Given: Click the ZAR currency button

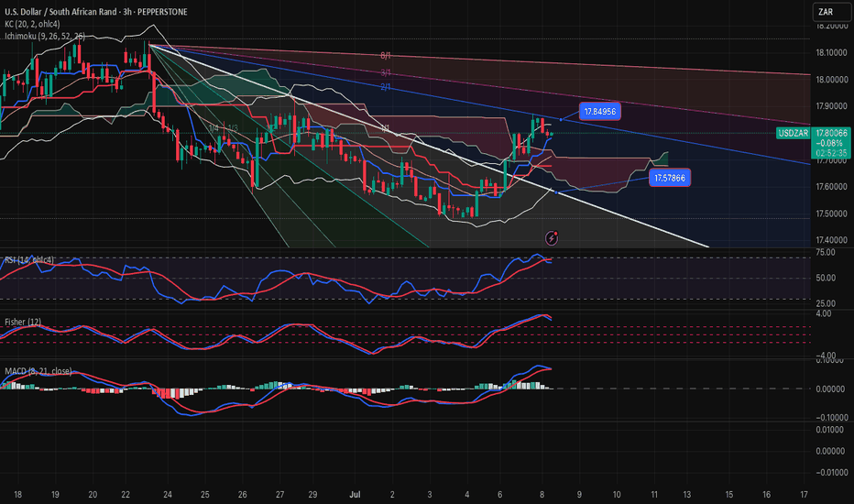Looking at the screenshot, I should [831, 11].
